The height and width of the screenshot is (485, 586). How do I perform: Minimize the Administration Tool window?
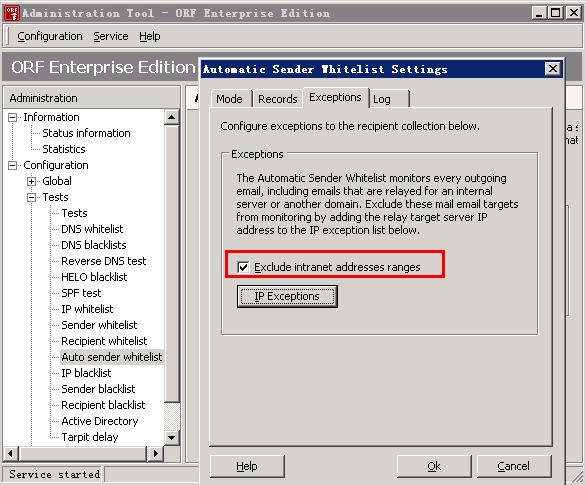click(x=539, y=13)
